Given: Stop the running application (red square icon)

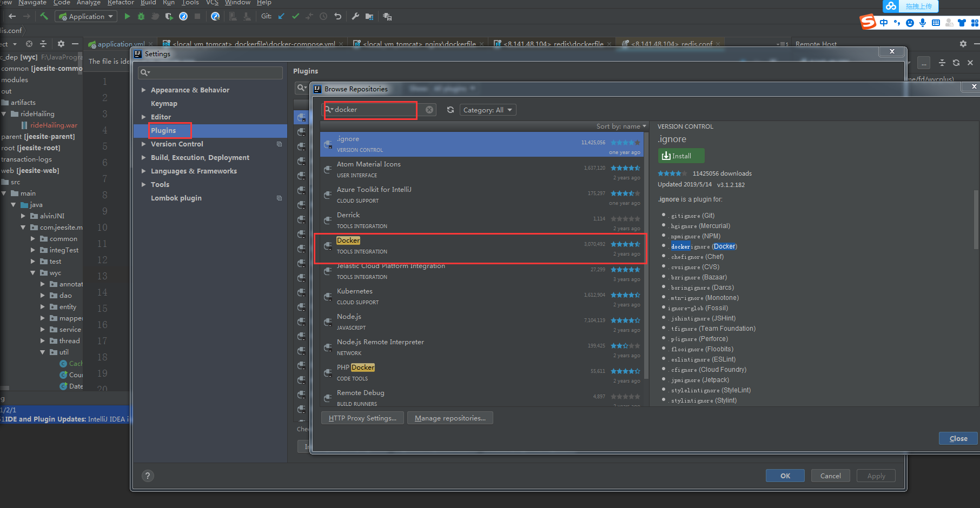Looking at the screenshot, I should click(197, 16).
